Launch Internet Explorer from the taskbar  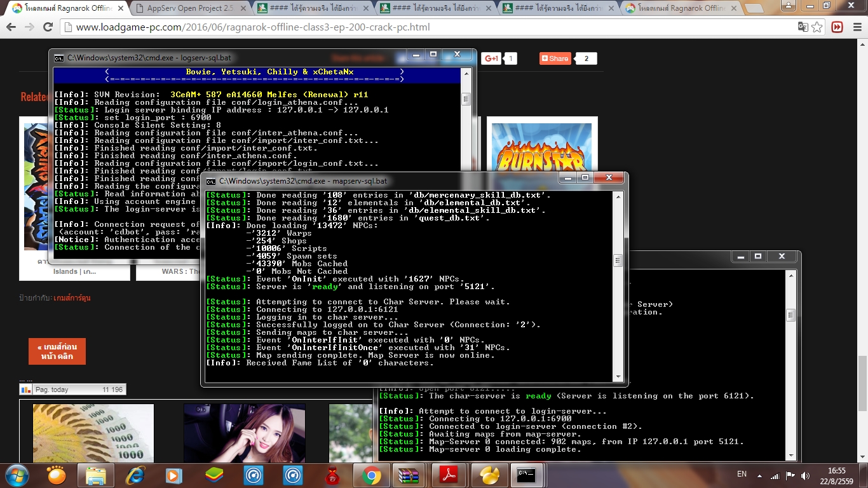point(135,475)
